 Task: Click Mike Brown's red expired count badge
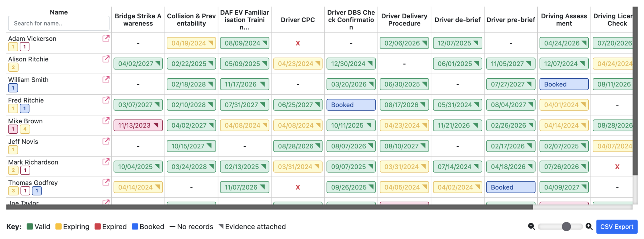click(13, 129)
